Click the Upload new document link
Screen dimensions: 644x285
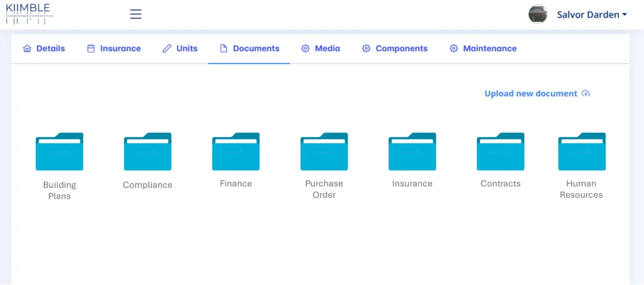click(x=530, y=94)
